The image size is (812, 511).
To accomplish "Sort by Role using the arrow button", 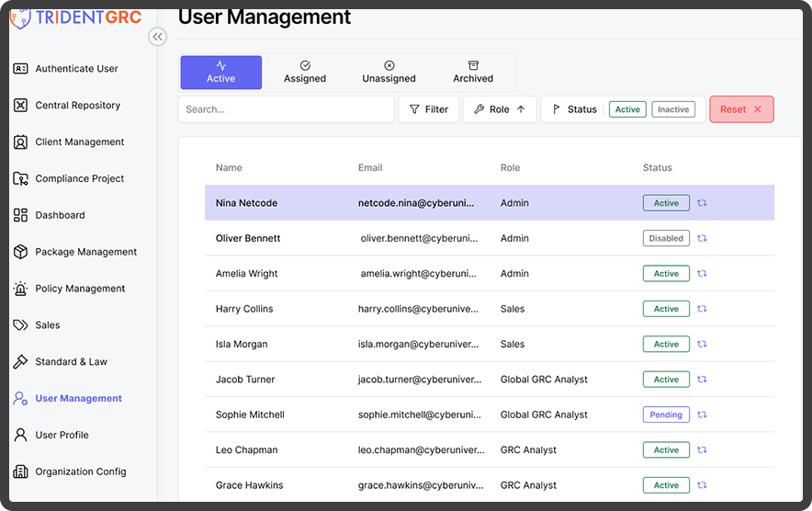I will (x=521, y=109).
